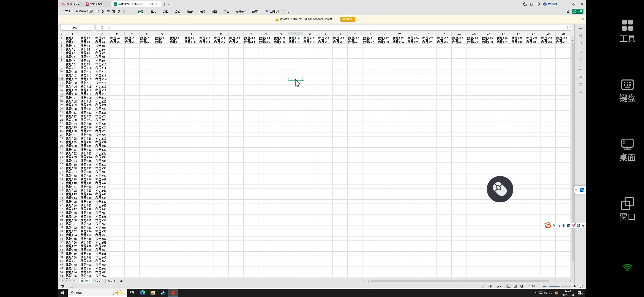
Task: Toggle the 自动保存 auto-save switch
Action: coord(90,12)
